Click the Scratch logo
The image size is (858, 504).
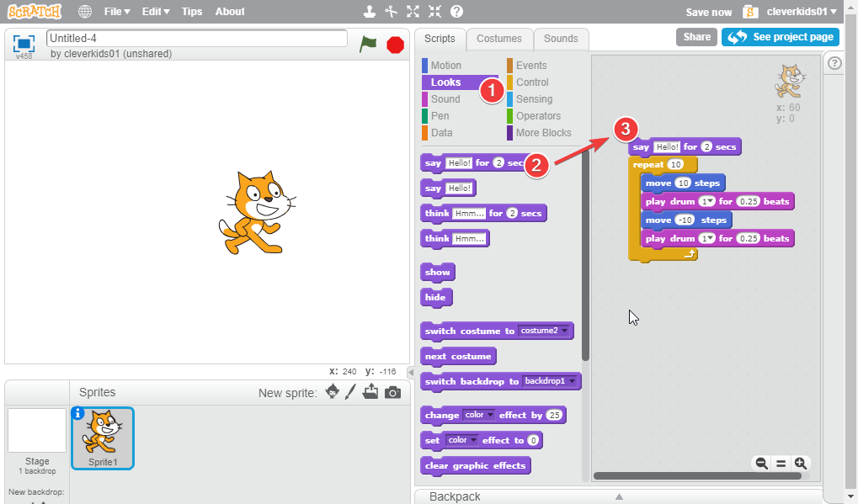coord(35,12)
